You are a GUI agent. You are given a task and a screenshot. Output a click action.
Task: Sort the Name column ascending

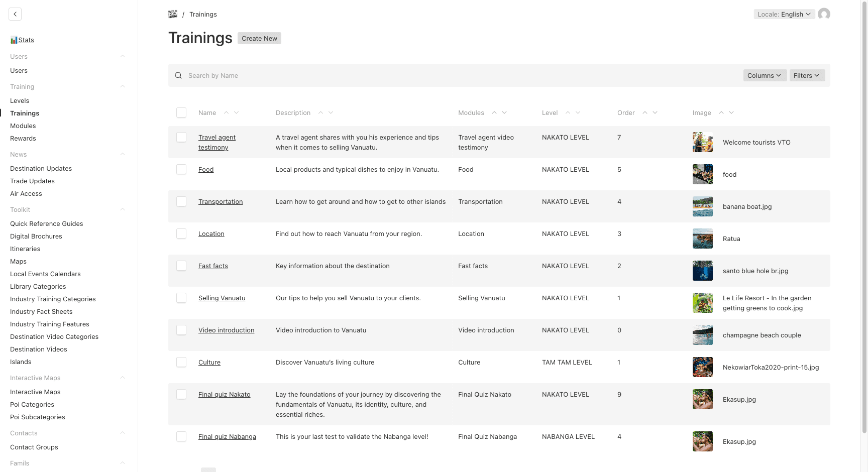point(226,112)
